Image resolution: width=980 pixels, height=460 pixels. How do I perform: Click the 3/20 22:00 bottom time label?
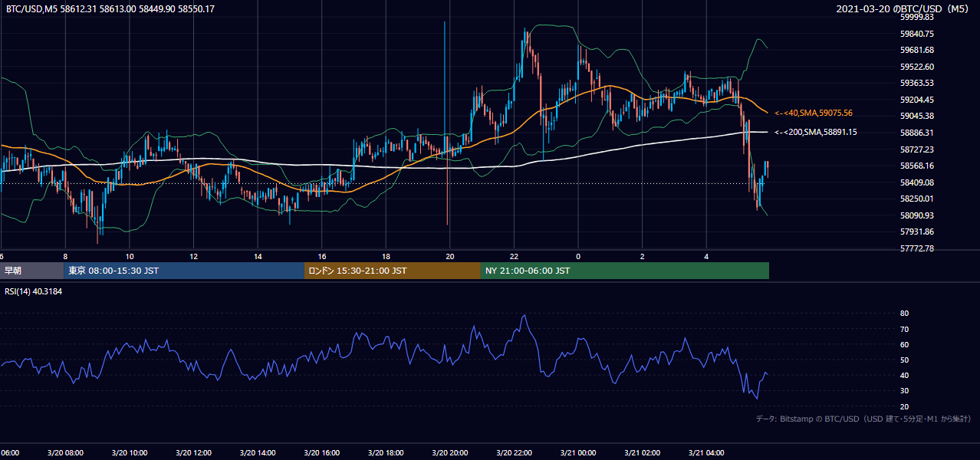(x=514, y=453)
